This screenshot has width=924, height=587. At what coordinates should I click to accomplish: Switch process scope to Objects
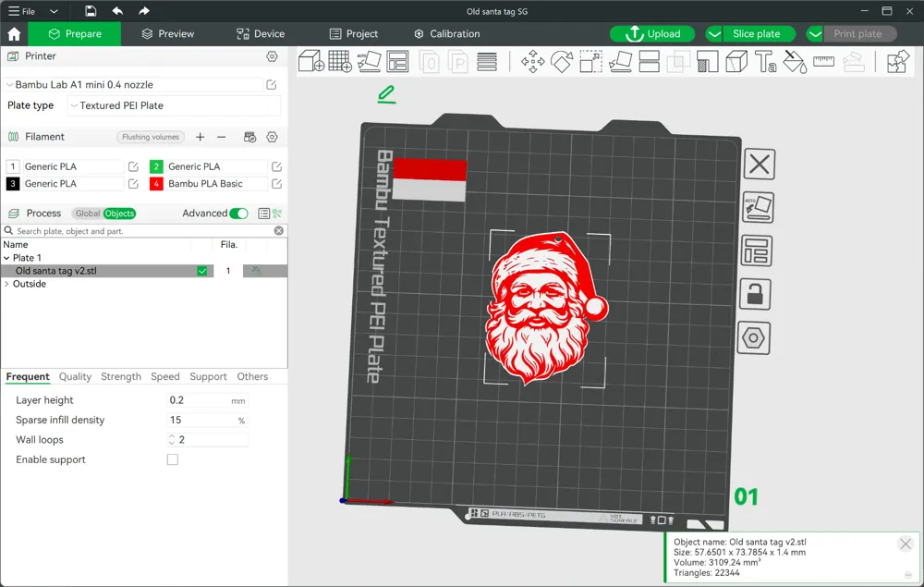point(119,214)
